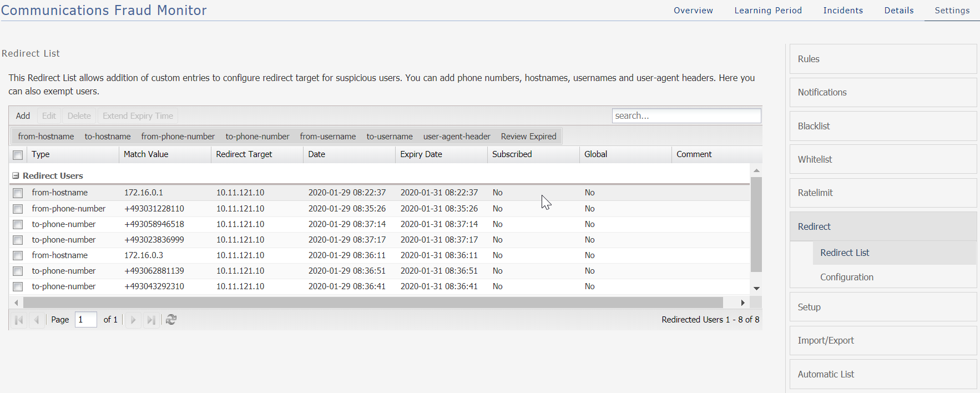Sort by Global column header
This screenshot has height=393, width=980.
tap(625, 154)
